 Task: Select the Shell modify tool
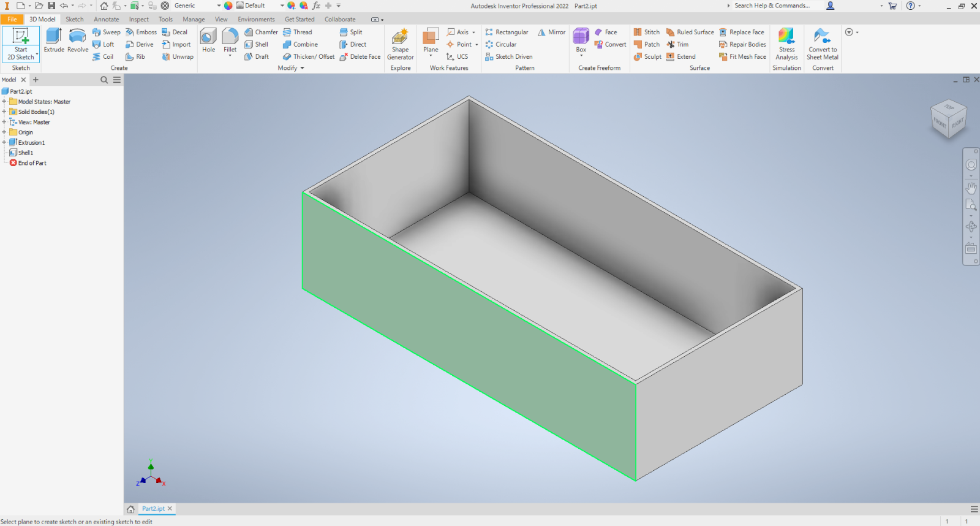[257, 45]
